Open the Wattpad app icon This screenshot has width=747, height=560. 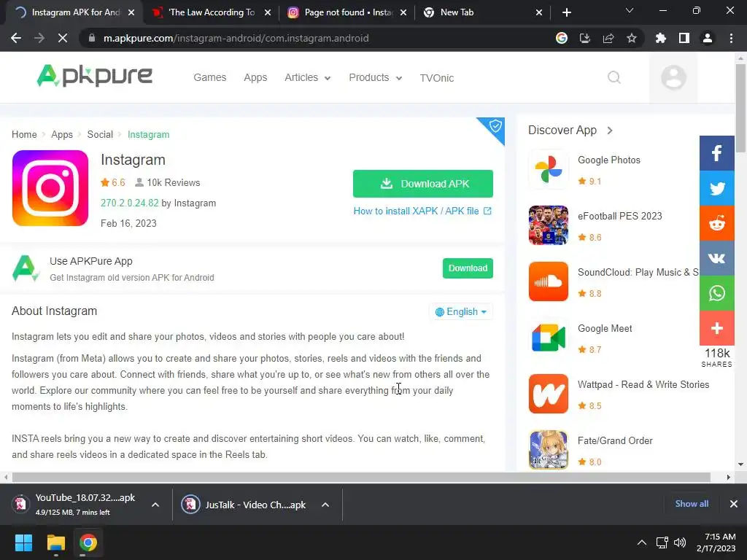click(549, 394)
